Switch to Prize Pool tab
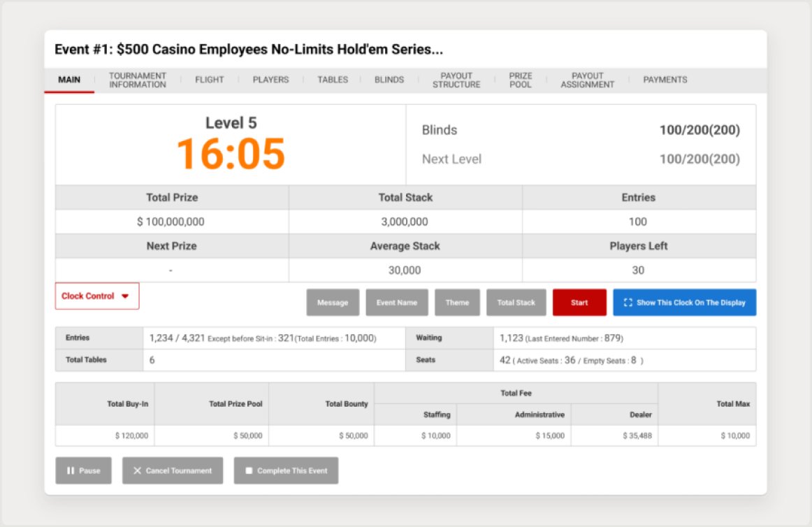The height and width of the screenshot is (527, 812). pos(521,80)
